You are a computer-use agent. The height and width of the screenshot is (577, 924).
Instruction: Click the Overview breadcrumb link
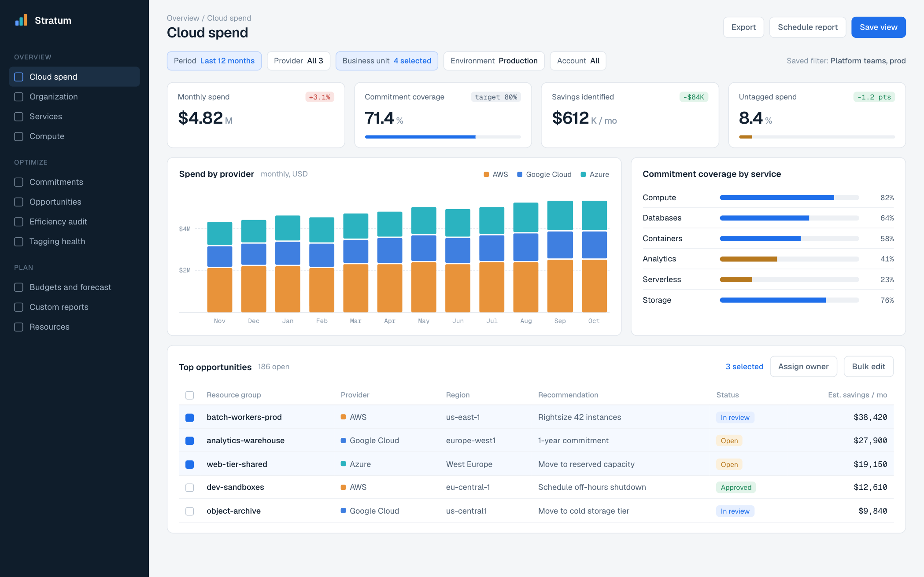click(183, 18)
